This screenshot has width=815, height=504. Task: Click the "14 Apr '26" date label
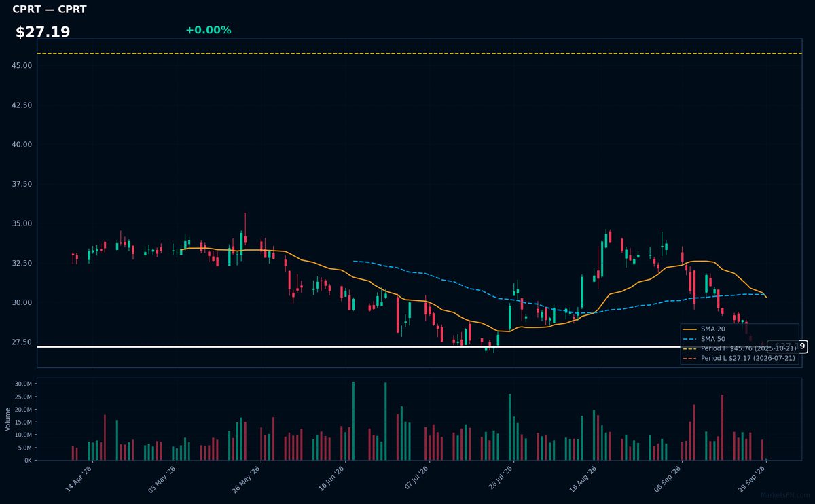[x=79, y=479]
